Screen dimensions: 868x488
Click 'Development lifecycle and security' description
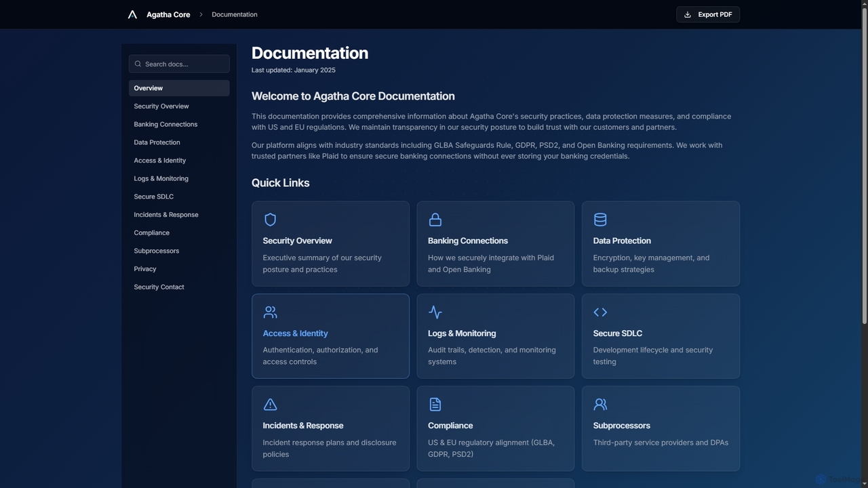653,350
